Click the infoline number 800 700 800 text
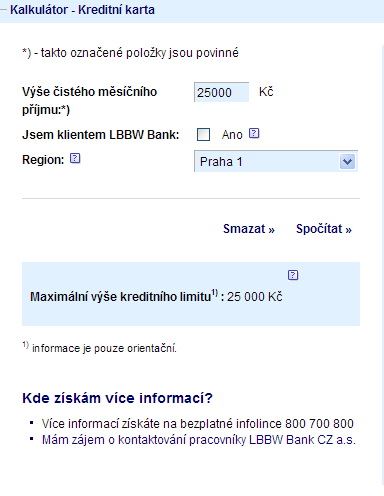 click(319, 424)
